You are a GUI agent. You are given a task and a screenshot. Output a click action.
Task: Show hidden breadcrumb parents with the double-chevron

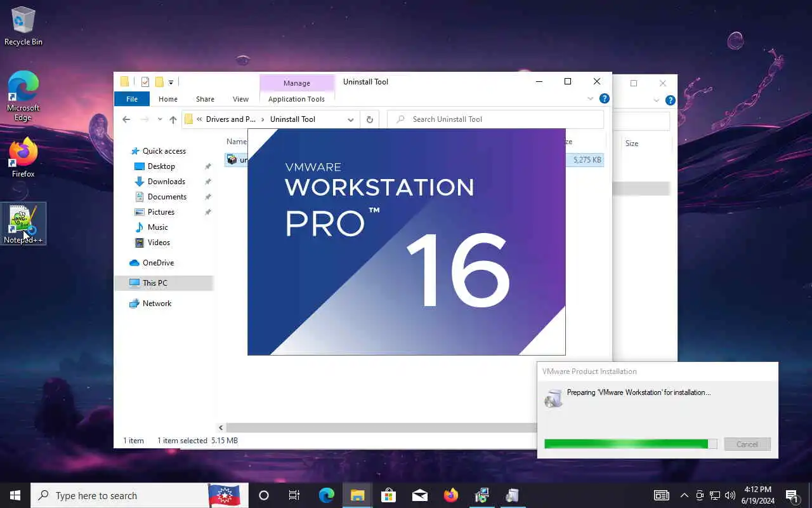click(x=200, y=119)
